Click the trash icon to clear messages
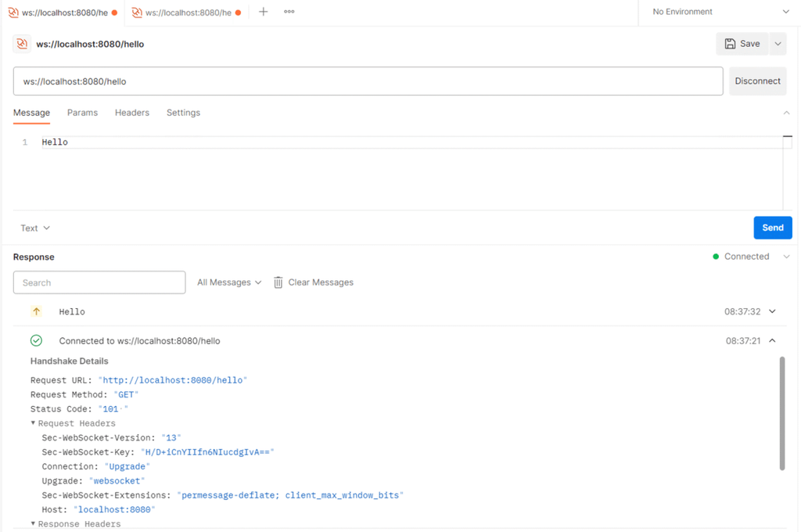 pos(278,282)
